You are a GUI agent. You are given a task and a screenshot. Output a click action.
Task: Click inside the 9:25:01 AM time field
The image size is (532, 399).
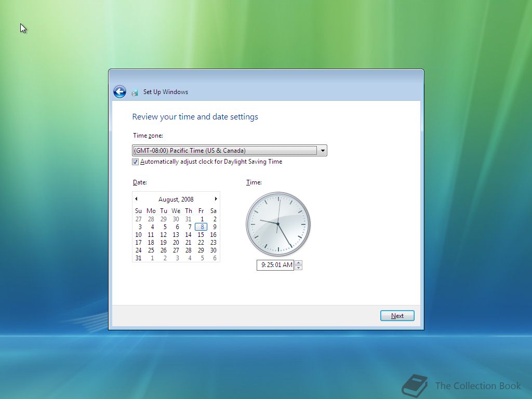coord(275,265)
